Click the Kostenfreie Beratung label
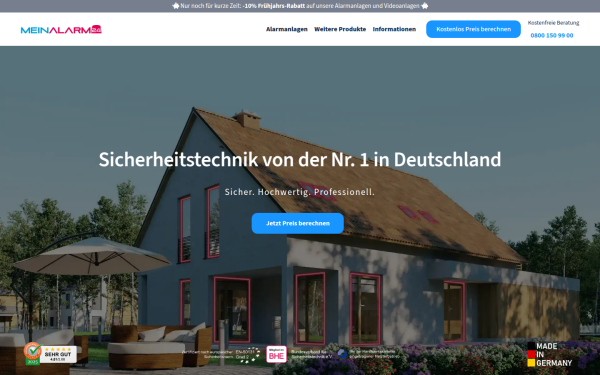This screenshot has height=375, width=600. point(553,23)
